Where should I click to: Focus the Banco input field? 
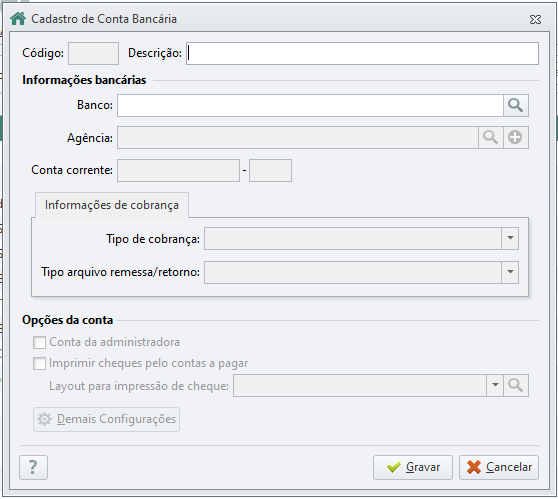[310, 105]
